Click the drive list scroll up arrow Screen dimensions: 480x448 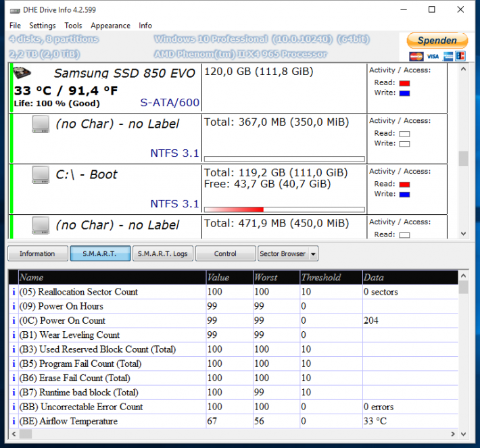click(463, 70)
